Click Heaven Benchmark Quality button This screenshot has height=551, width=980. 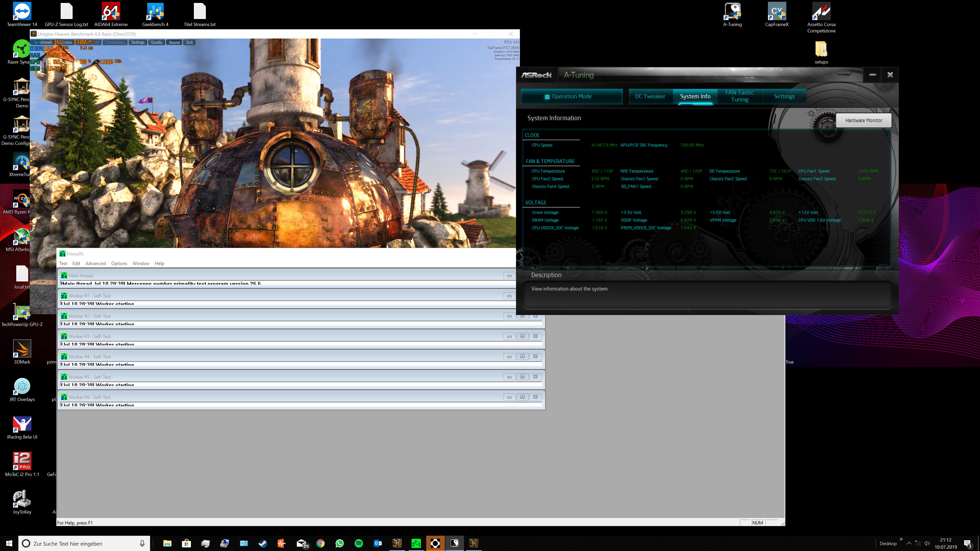coord(156,42)
